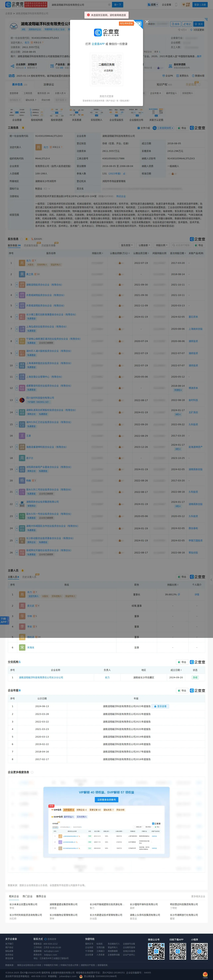The image size is (213, 980).
Task: Export 主要人员 with 导出 button
Action: (x=182, y=577)
